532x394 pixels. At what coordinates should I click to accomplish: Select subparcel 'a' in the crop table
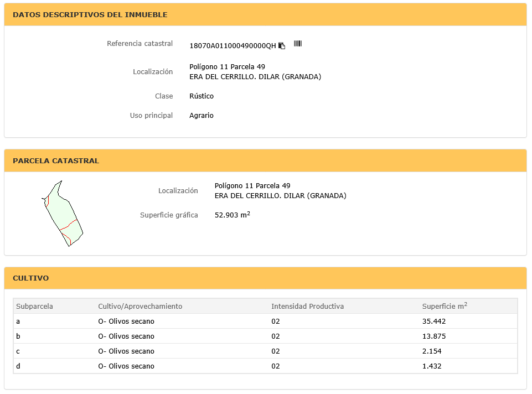(x=18, y=322)
